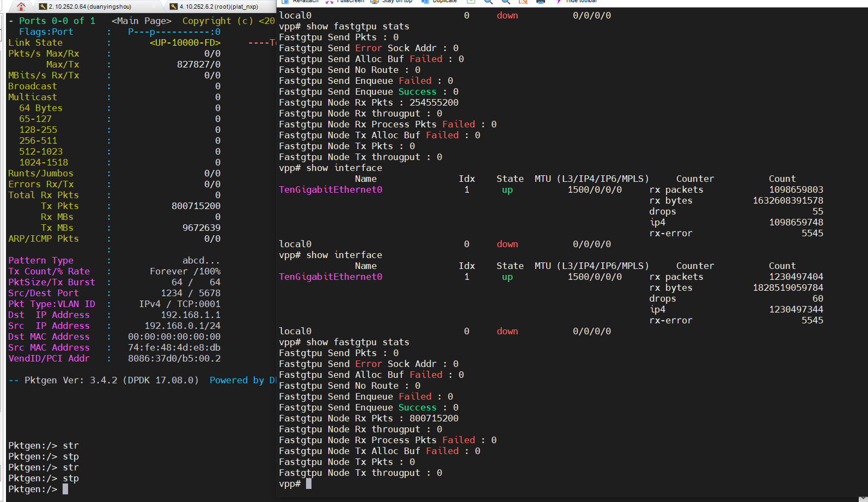Click the second "MTU (L3/IP4/IP6/MPLS)" header
This screenshot has width=868, height=502.
(592, 266)
